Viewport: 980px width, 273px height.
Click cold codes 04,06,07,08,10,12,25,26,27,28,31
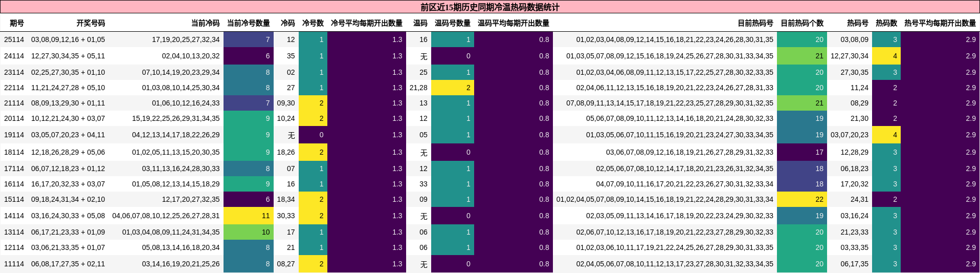click(x=166, y=216)
